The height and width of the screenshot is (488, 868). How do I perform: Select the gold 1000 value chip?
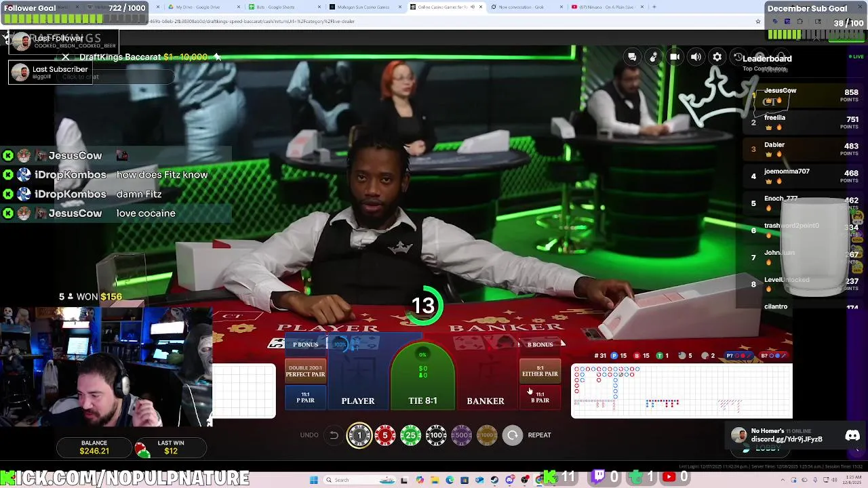point(487,435)
